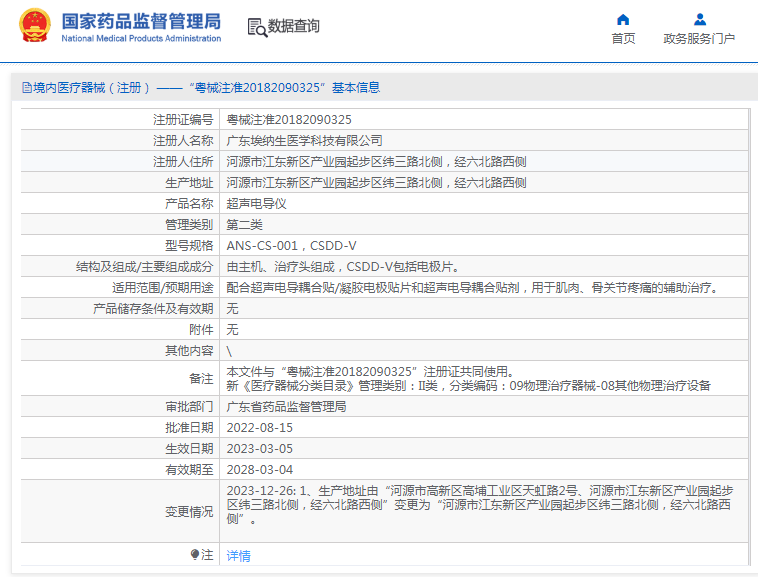Click the 注册人住所 address value
The height and width of the screenshot is (577, 758).
[x=376, y=161]
